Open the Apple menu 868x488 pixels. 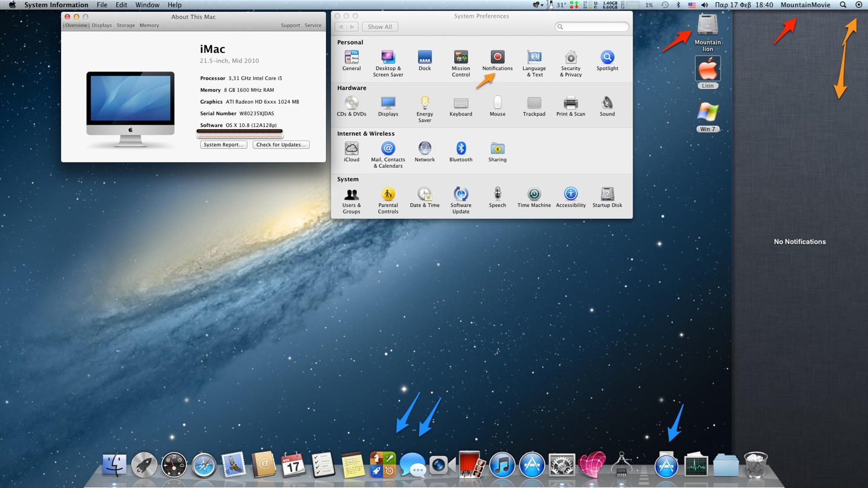tap(12, 5)
